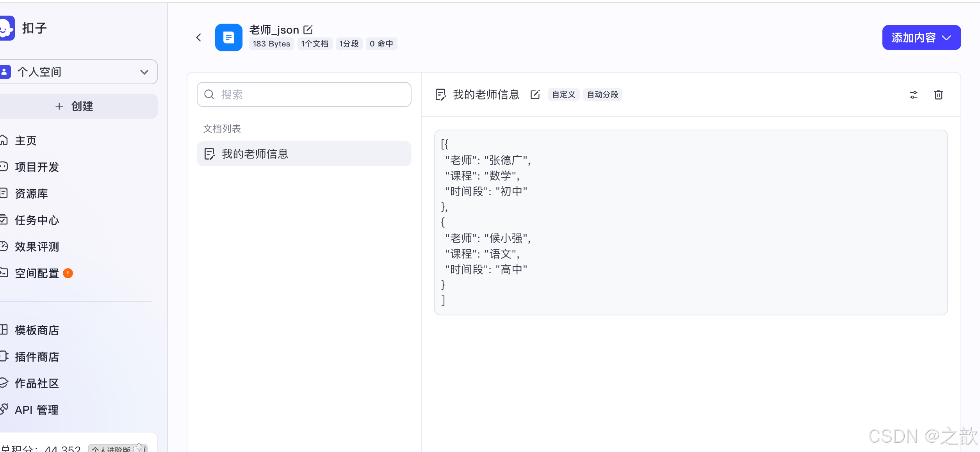This screenshot has height=452, width=980.
Task: Open 资源库 from the sidebar icon
Action: coord(4,194)
